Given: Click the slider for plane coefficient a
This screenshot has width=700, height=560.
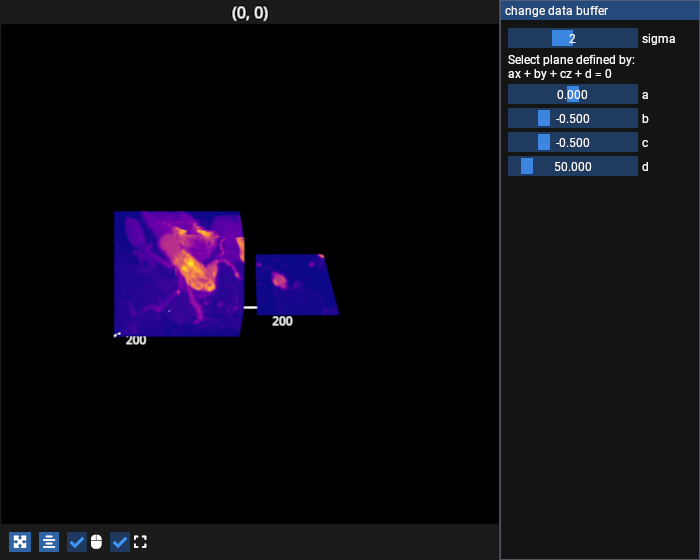Looking at the screenshot, I should (572, 94).
